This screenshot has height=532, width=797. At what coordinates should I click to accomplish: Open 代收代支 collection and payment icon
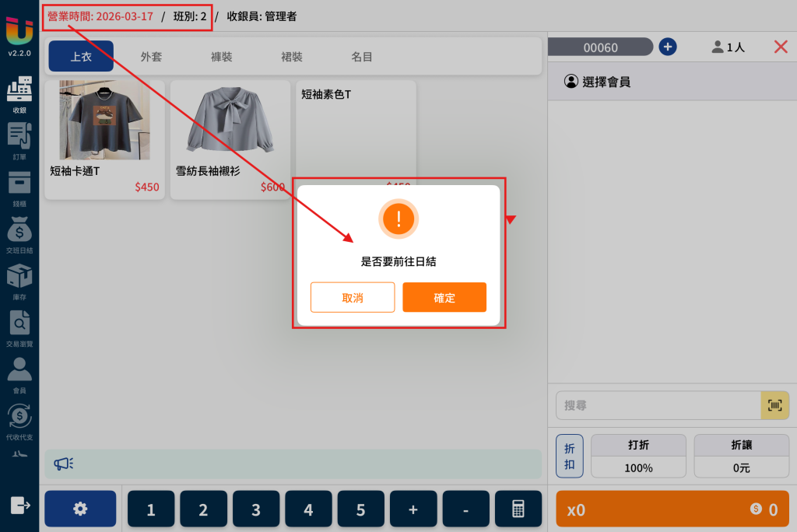(x=19, y=422)
